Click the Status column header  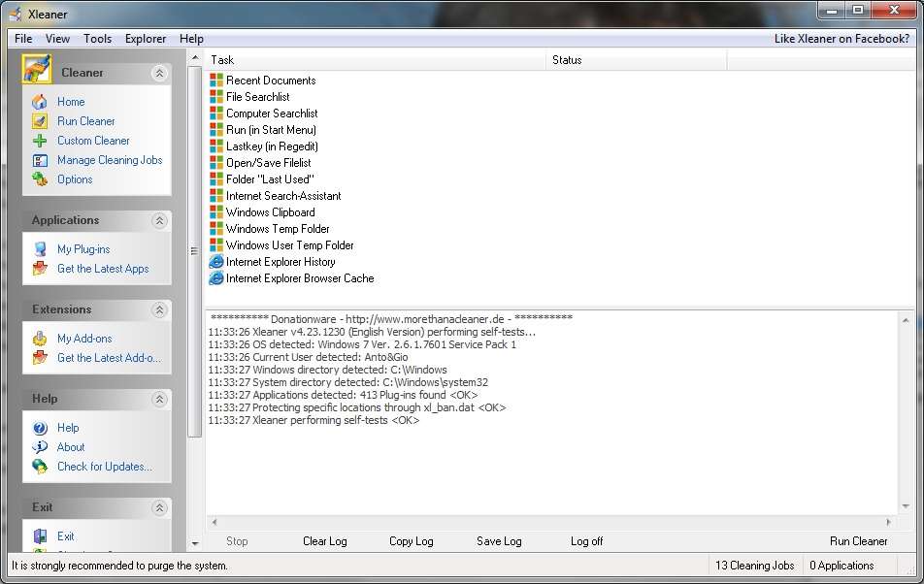pyautogui.click(x=637, y=60)
